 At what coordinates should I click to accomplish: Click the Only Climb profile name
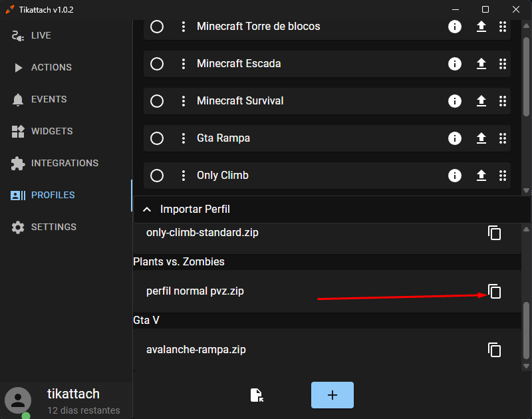click(223, 176)
